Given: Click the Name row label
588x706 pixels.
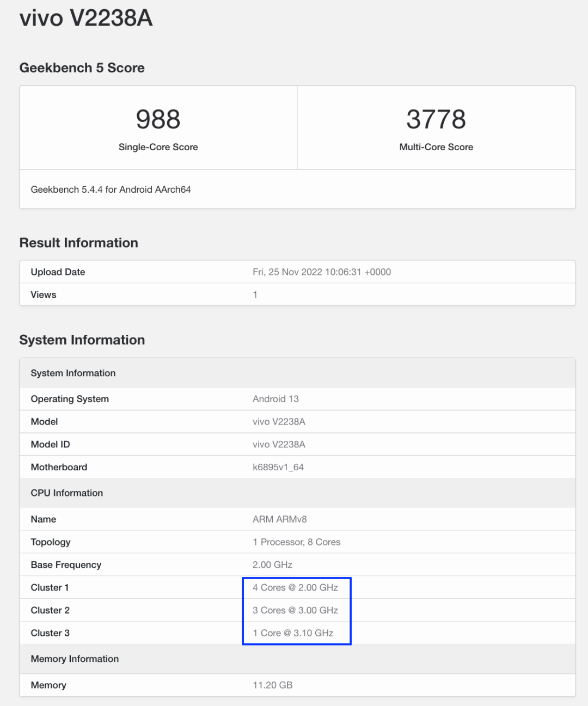Looking at the screenshot, I should 44,519.
